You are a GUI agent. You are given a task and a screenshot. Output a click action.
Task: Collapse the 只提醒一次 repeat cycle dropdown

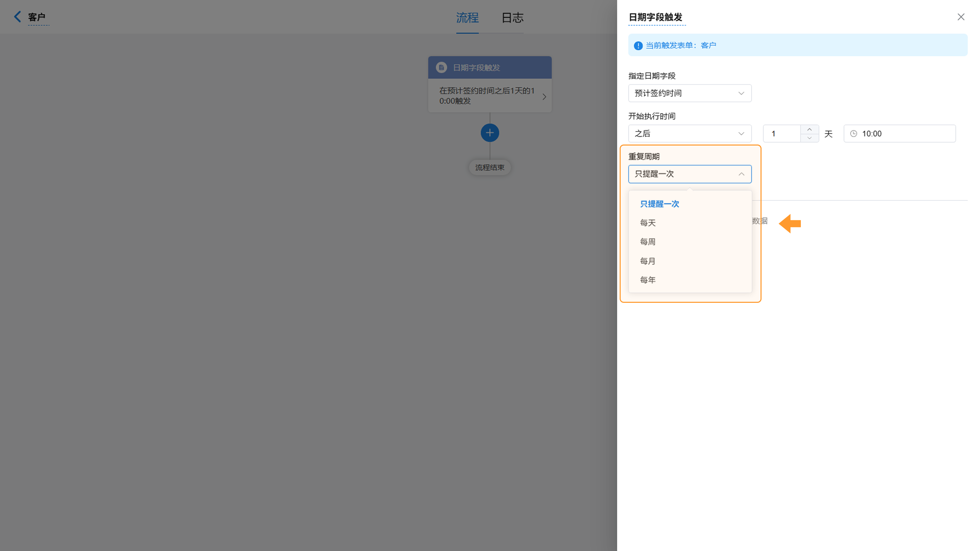click(x=690, y=174)
